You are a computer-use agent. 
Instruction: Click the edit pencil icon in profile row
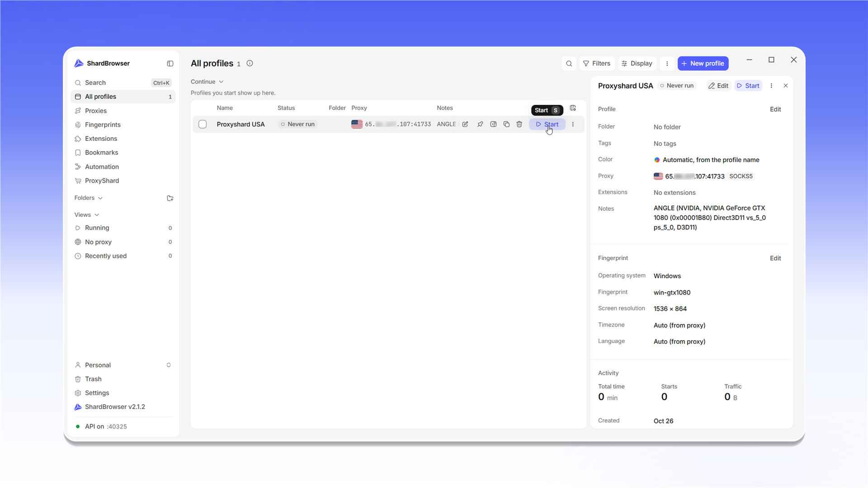pyautogui.click(x=465, y=124)
